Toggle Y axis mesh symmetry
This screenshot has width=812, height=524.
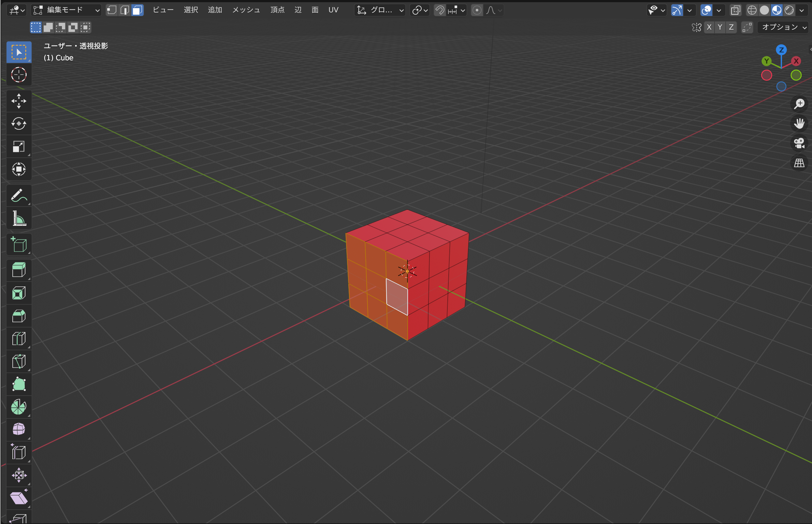[720, 27]
